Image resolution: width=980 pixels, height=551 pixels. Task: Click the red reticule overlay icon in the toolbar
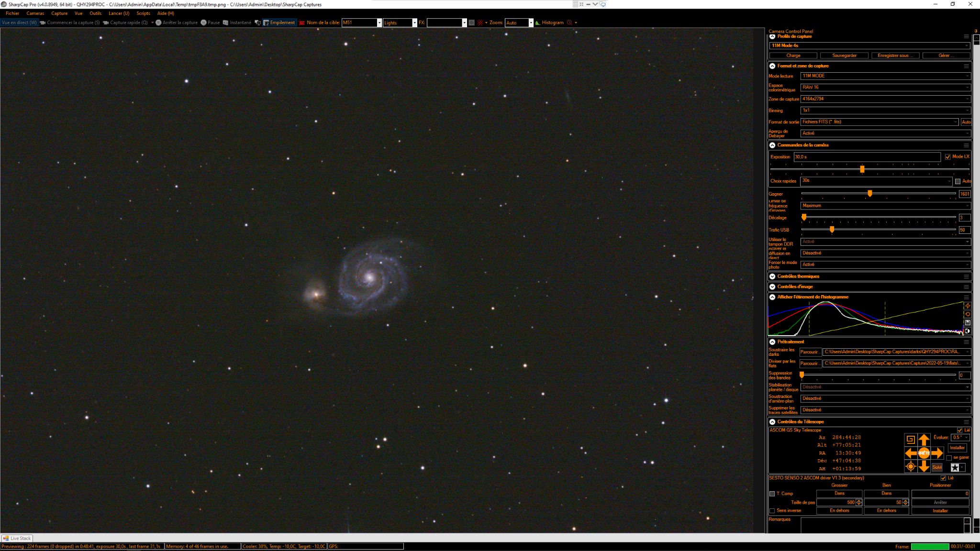[x=480, y=22]
